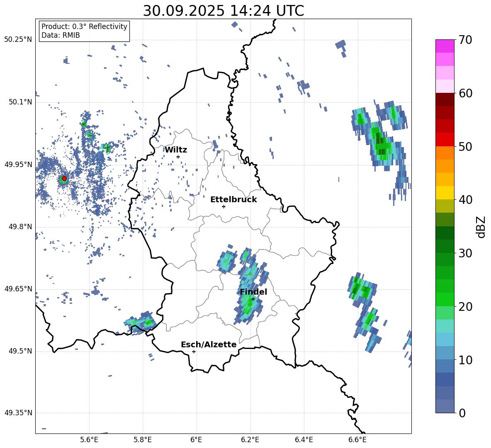Click the 49.8°N latitude label
491x448 pixels.
(20, 227)
